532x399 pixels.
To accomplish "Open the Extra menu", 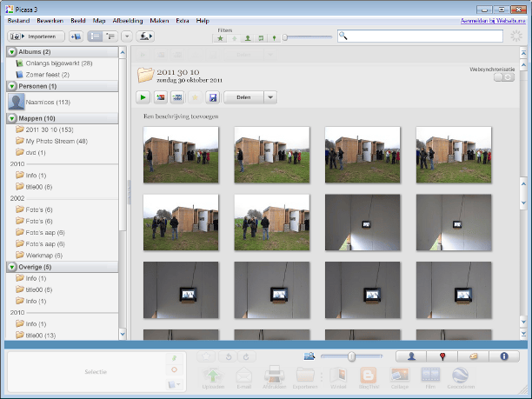I will [181, 19].
